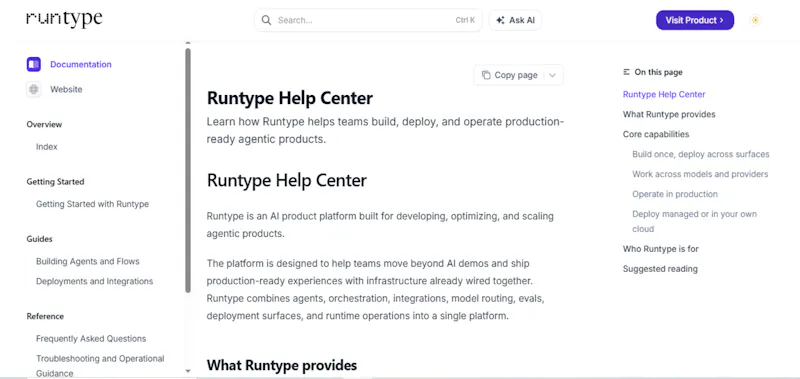The height and width of the screenshot is (379, 800).
Task: Click the copy icon in Copy page
Action: pos(486,75)
